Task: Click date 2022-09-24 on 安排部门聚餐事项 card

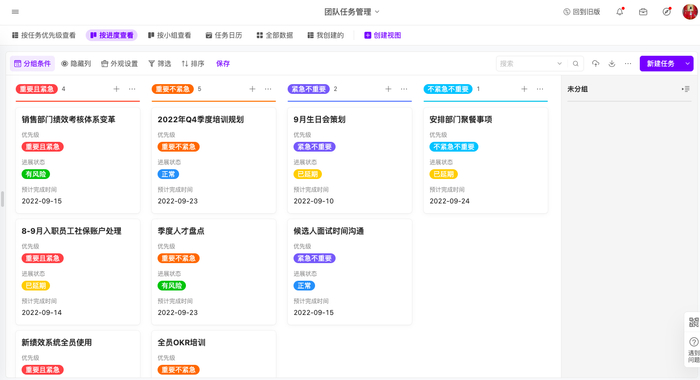Action: coord(450,201)
